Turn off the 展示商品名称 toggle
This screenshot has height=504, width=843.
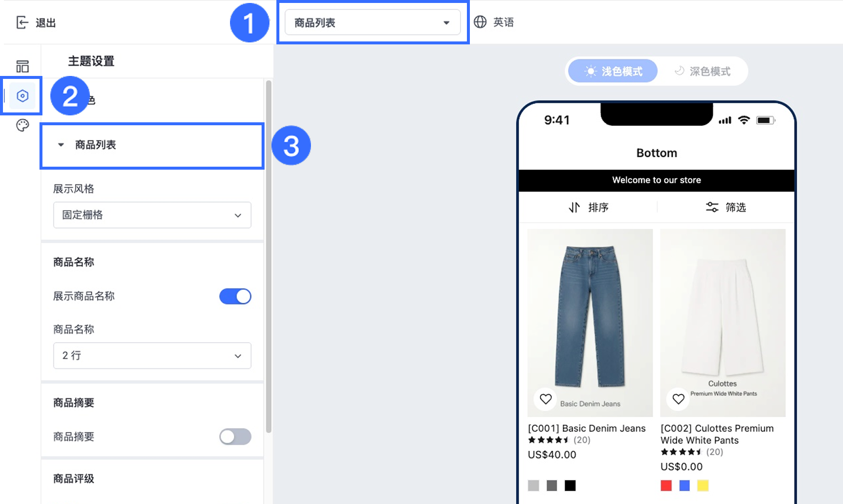pos(235,296)
